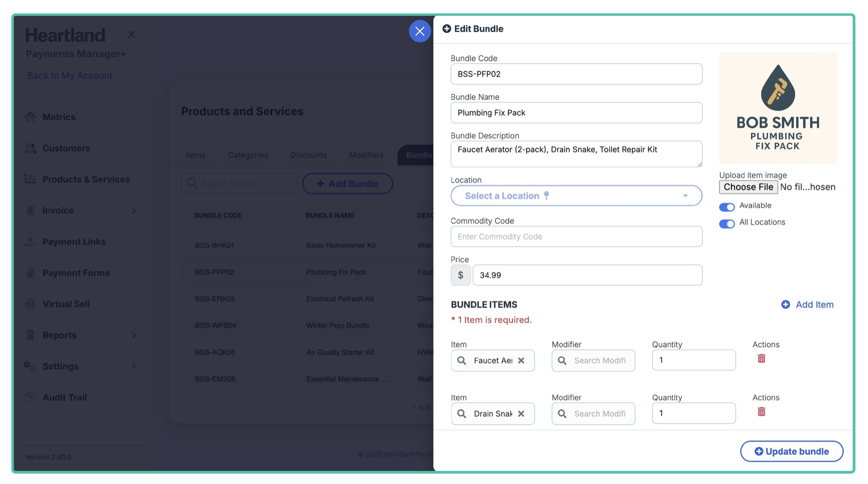This screenshot has height=484, width=868.
Task: Open the Select a Location dropdown
Action: tap(576, 196)
